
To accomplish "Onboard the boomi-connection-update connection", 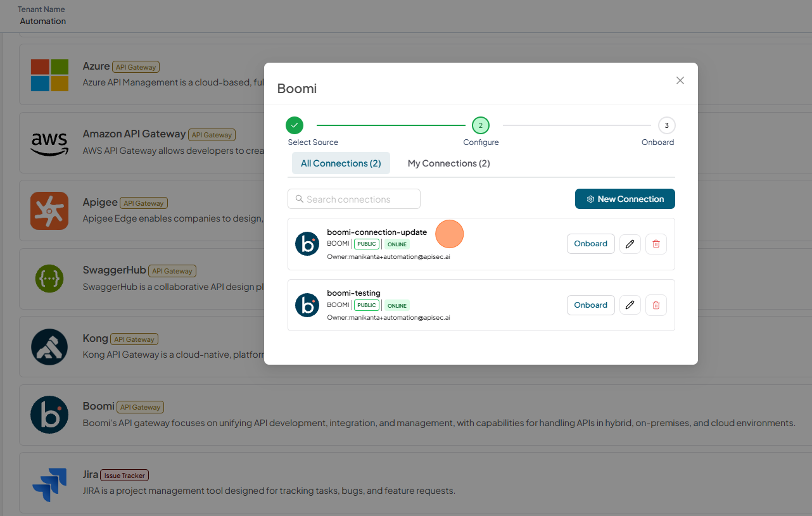I will [x=591, y=244].
